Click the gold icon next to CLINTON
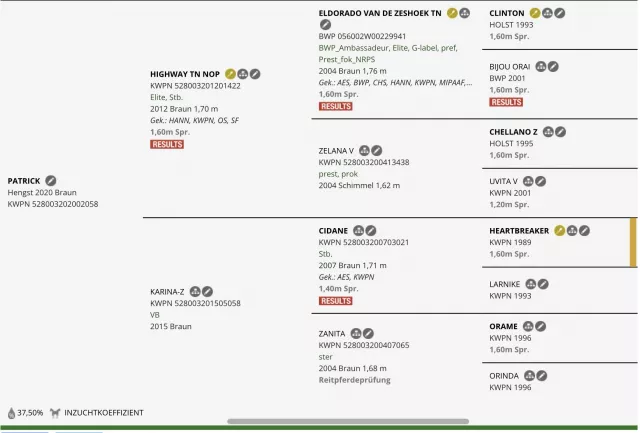The image size is (640, 433). coord(535,13)
